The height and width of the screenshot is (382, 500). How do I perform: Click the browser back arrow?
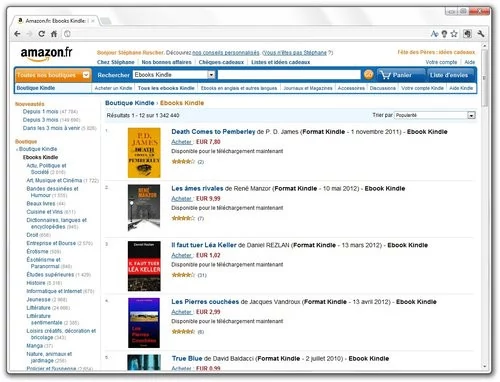18,34
